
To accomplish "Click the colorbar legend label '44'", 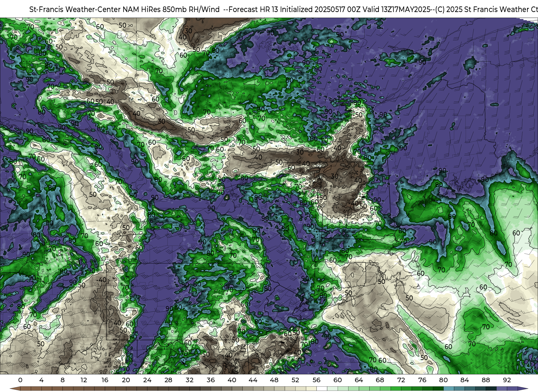I will click(253, 380).
